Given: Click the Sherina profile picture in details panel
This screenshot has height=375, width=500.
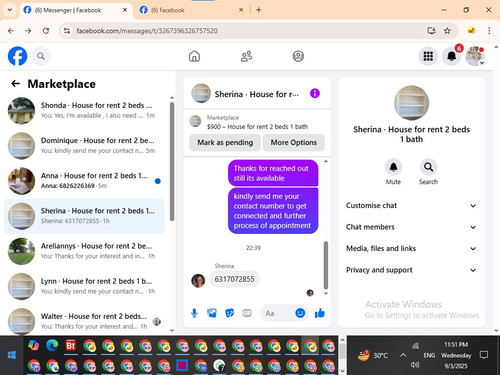Looking at the screenshot, I should [411, 103].
